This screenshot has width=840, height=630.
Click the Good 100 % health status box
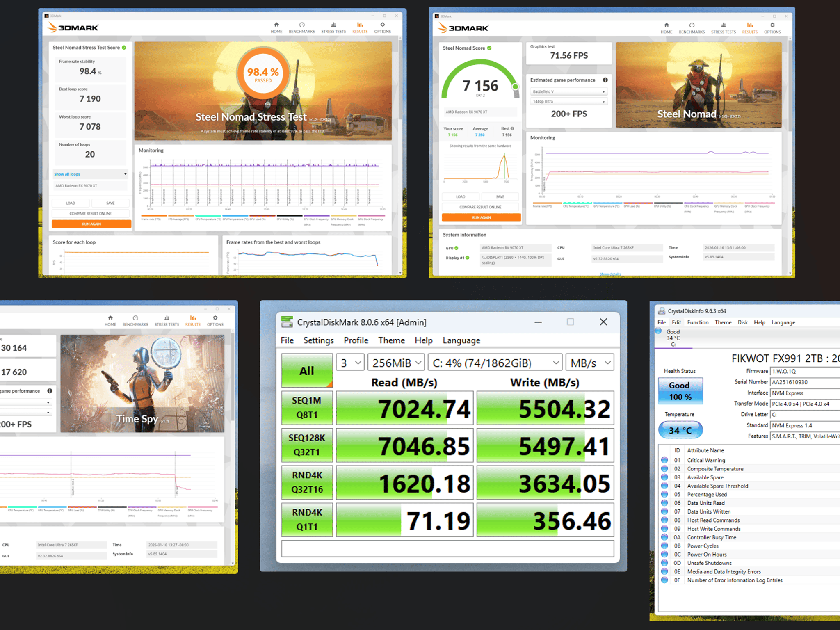pos(680,391)
